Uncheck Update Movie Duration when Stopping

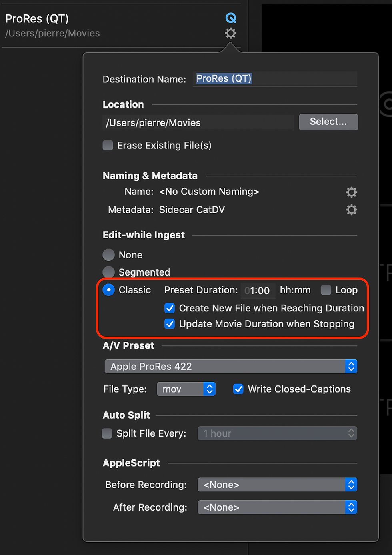tap(170, 324)
